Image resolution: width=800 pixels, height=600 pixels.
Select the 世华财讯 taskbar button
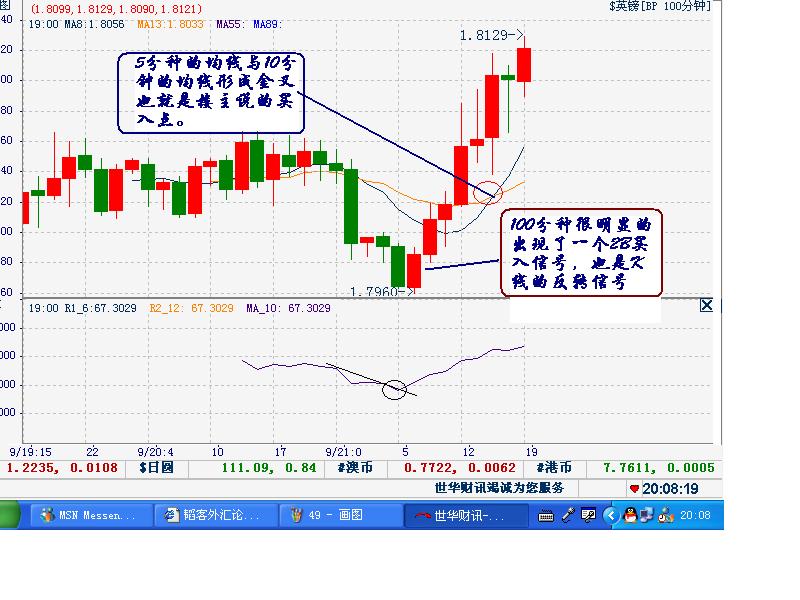pos(467,516)
